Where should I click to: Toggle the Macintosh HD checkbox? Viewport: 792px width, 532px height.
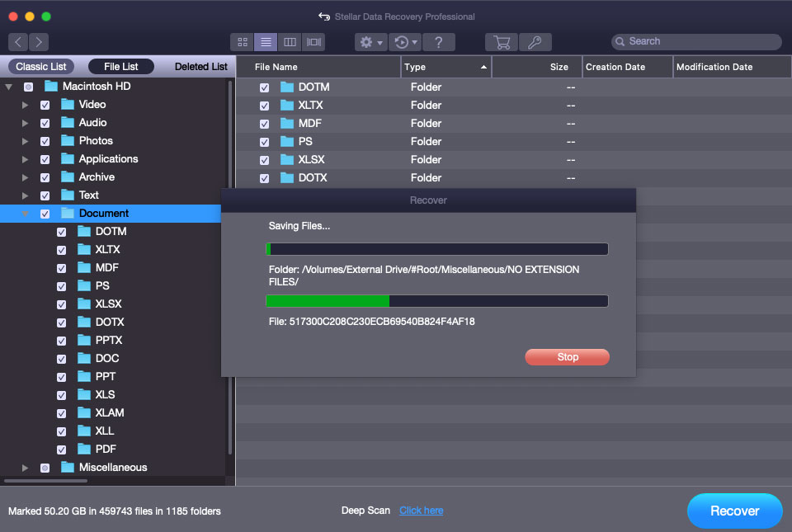(x=29, y=87)
